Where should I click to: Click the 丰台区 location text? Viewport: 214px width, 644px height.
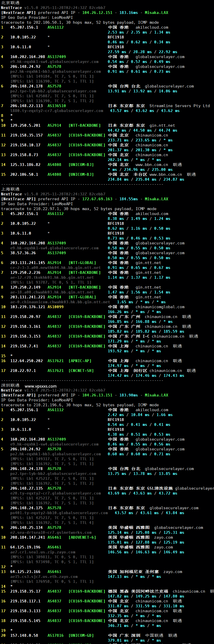pyautogui.click(x=140, y=174)
